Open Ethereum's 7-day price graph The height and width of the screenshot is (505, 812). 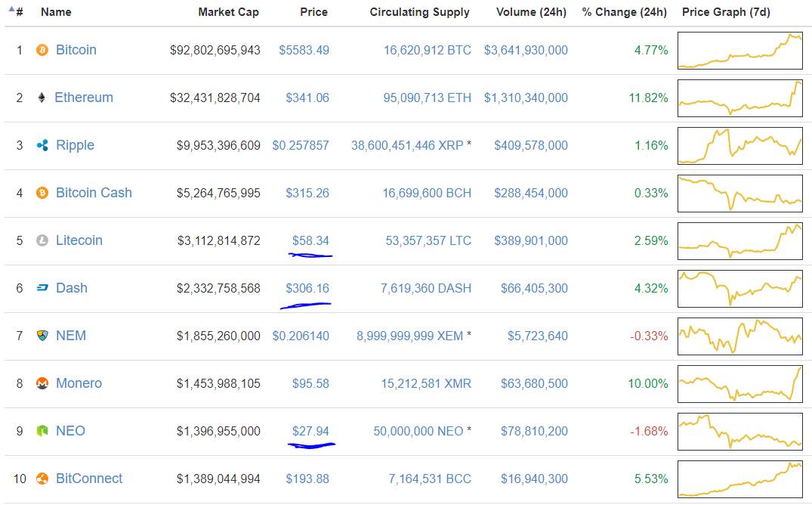[x=740, y=98]
